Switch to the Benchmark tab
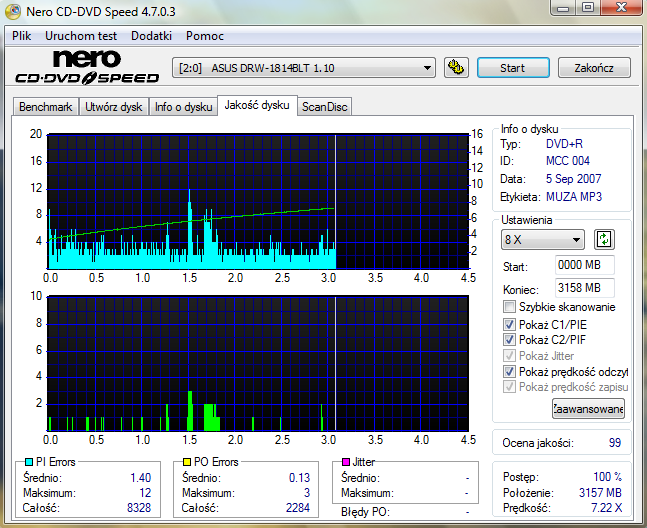Viewport: 647px width, 528px height. pyautogui.click(x=45, y=107)
